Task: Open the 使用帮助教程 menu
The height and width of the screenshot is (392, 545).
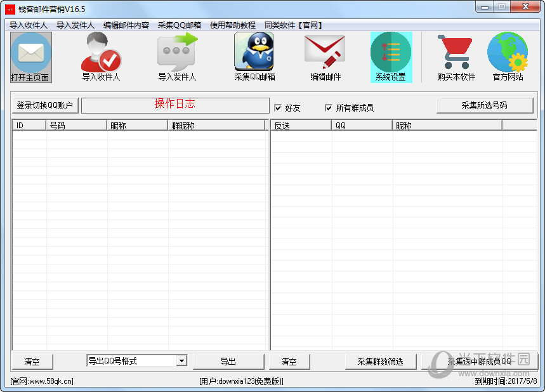Action: (x=233, y=25)
